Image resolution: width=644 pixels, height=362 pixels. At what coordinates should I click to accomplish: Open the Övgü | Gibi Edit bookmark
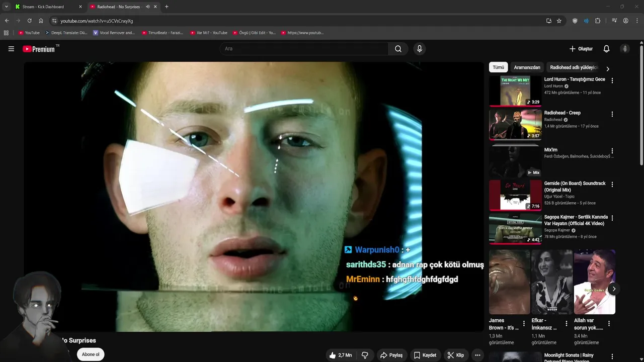pyautogui.click(x=254, y=33)
